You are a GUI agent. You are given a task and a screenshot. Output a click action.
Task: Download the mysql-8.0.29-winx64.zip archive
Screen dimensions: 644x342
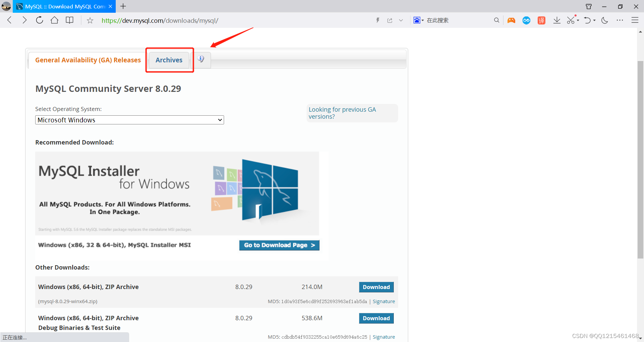click(x=376, y=287)
